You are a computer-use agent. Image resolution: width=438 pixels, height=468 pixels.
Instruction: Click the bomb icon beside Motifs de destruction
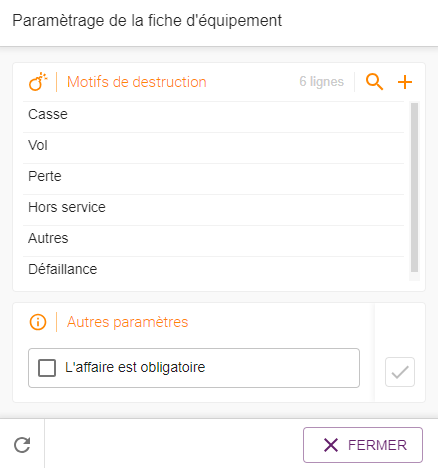tap(38, 82)
